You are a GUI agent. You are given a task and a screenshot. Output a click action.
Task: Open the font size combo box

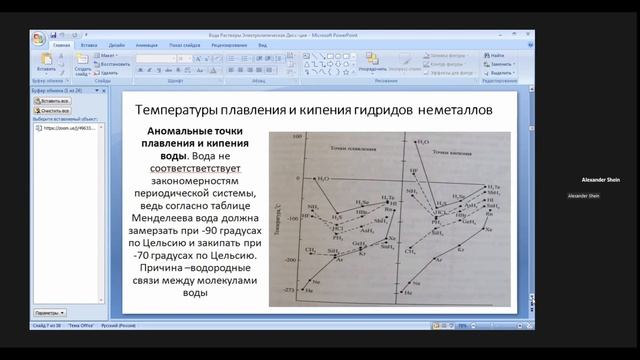click(185, 59)
